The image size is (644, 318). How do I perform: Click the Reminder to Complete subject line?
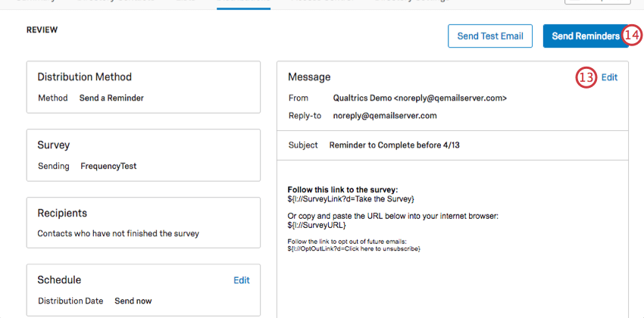394,145
